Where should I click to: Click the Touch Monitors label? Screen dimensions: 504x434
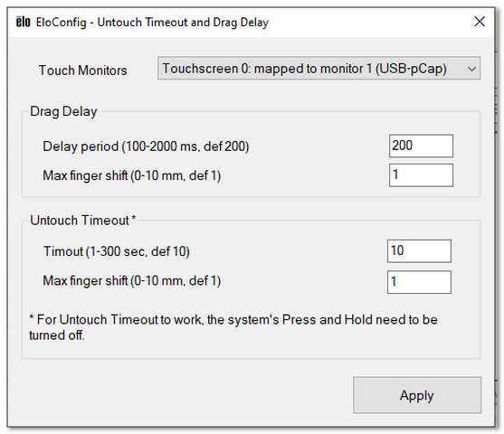(x=83, y=71)
